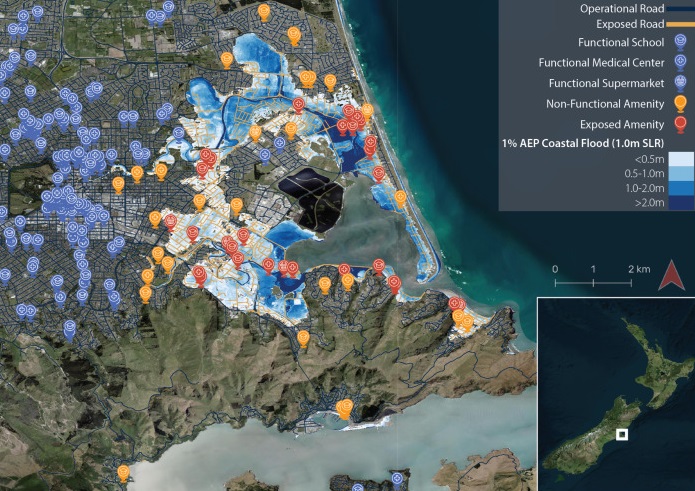Click the New Zealand inset map thumbnail
Screen dimensions: 695x491
pyautogui.click(x=615, y=393)
